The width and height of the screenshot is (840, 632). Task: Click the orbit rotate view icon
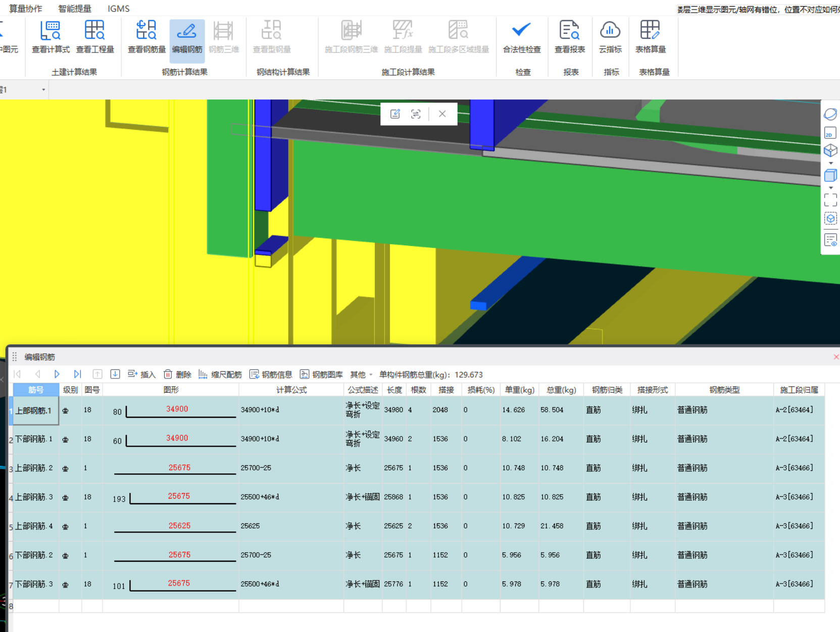click(x=830, y=114)
